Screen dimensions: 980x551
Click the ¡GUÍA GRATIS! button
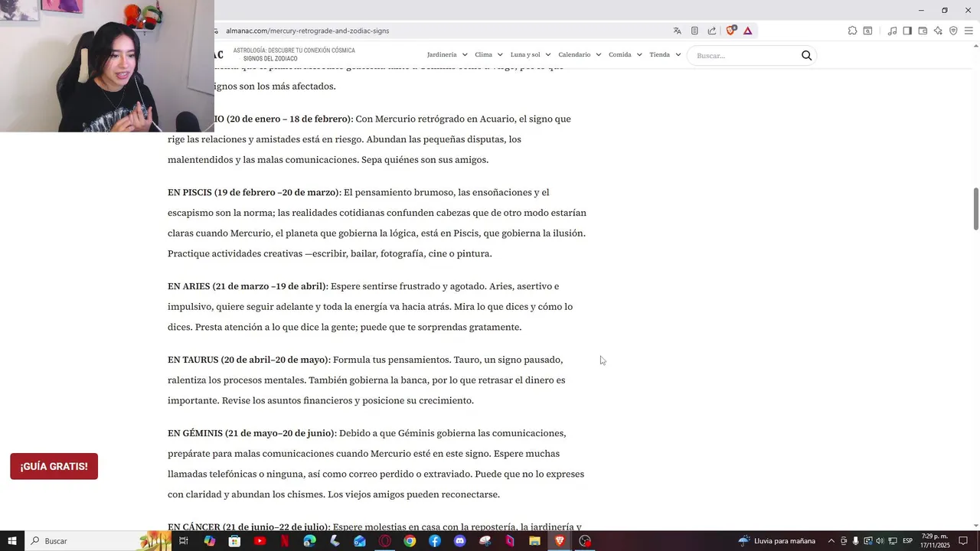(x=54, y=466)
